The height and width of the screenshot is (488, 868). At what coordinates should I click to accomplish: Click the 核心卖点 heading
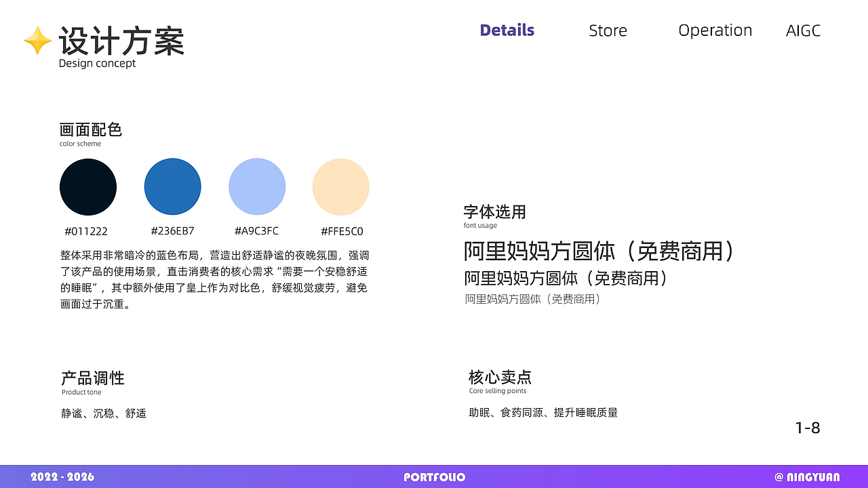[x=500, y=377]
